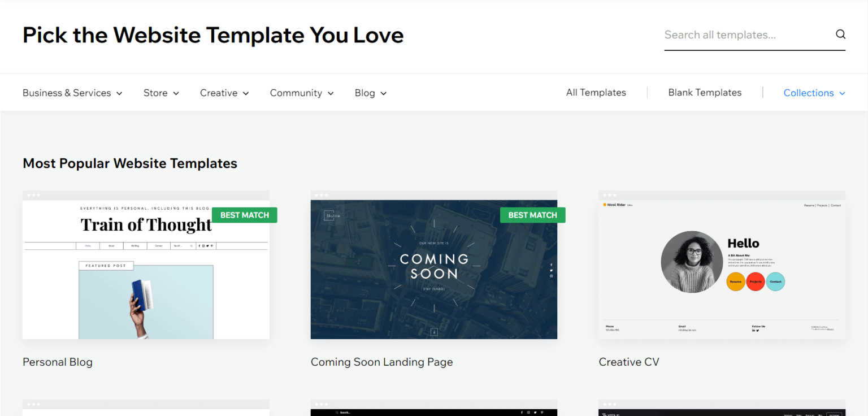Switch to Blank Templates

[705, 92]
